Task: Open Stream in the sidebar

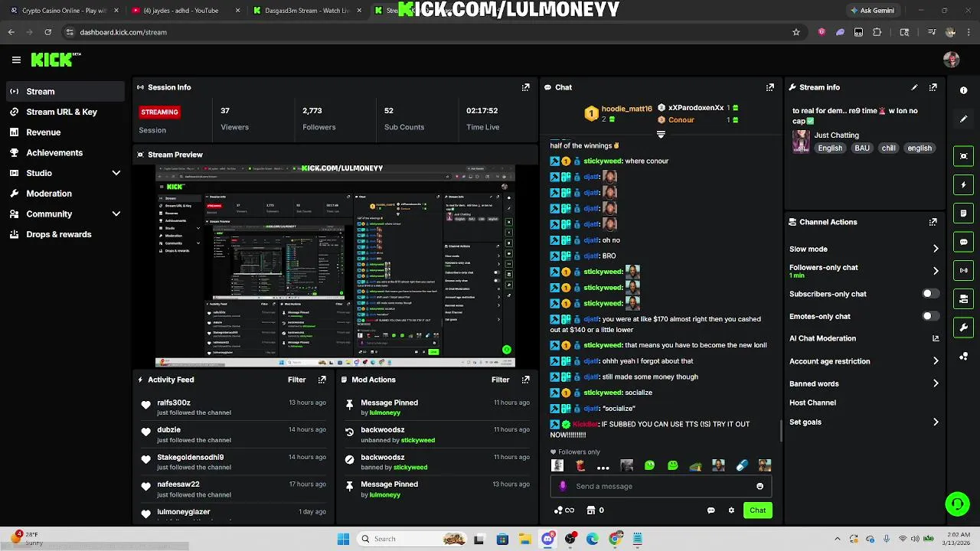Action: click(65, 91)
